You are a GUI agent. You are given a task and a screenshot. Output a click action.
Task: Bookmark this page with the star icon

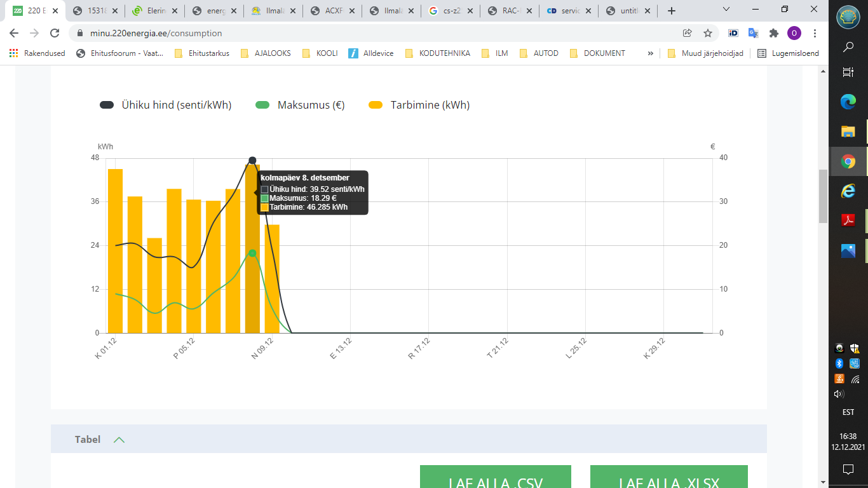pyautogui.click(x=707, y=33)
